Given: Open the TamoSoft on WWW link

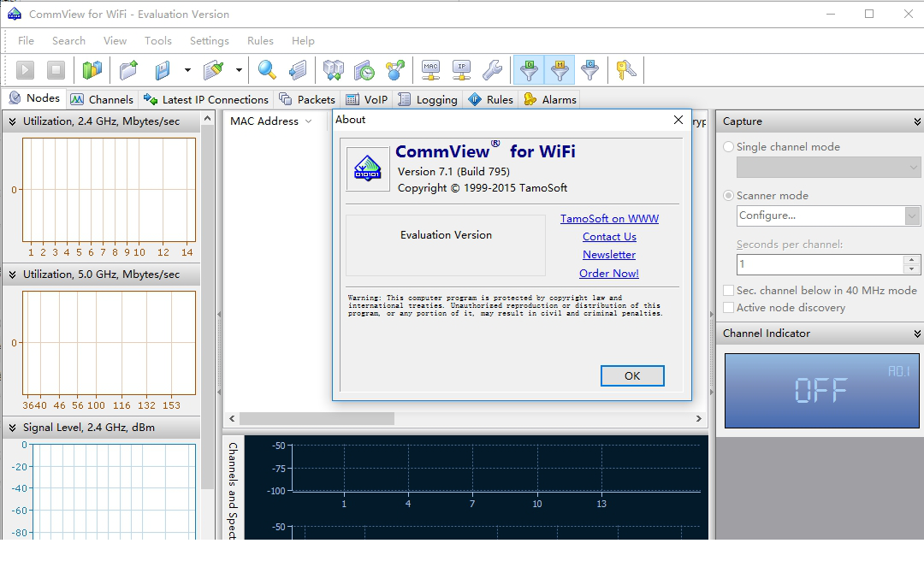Looking at the screenshot, I should click(609, 219).
